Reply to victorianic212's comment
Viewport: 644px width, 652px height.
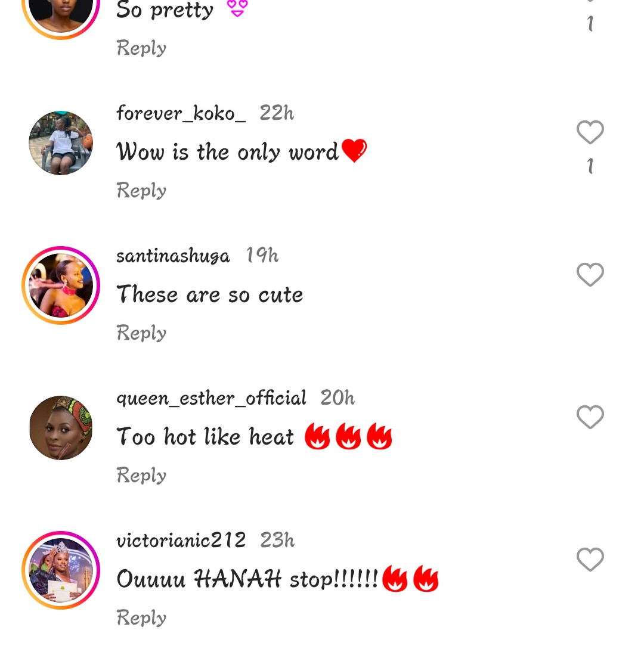141,617
